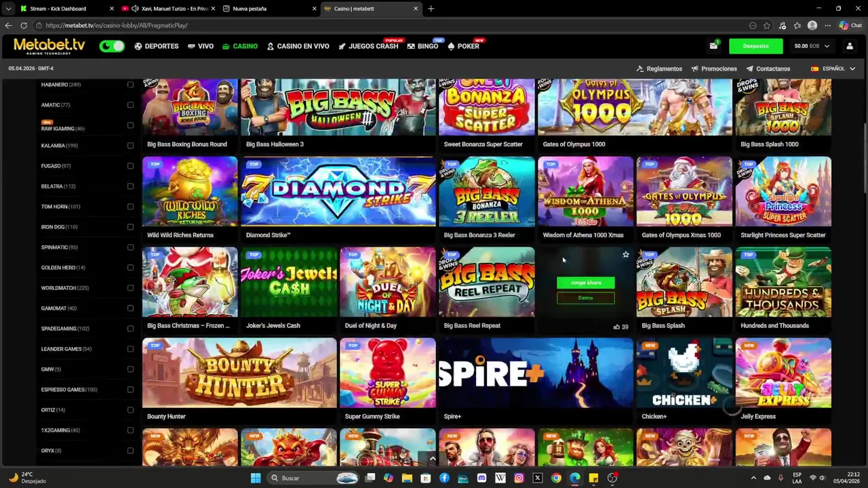Go back with the browser back arrow
Viewport: 868px width, 488px height.
point(8,25)
